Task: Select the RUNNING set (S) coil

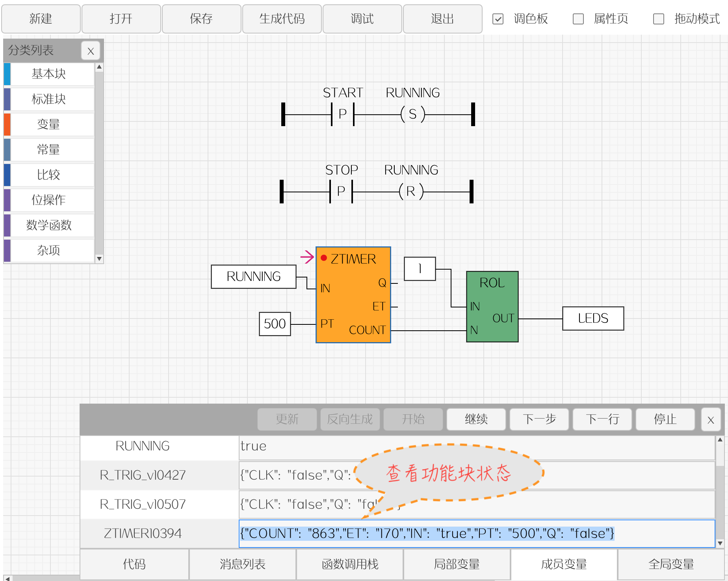Action: [x=412, y=114]
